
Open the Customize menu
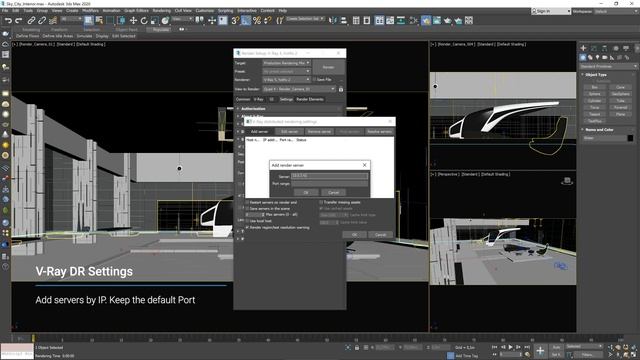[x=204, y=11]
